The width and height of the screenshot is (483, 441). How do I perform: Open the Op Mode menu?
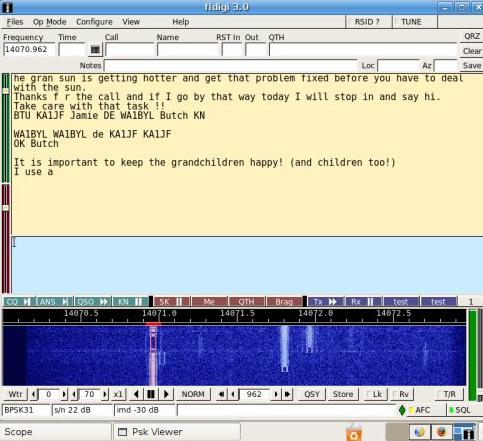(x=49, y=22)
